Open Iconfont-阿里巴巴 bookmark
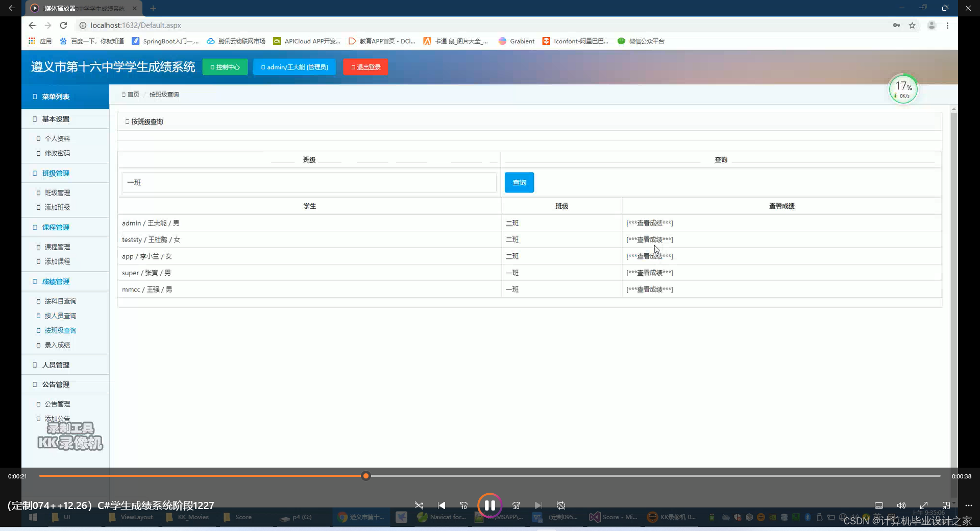Image resolution: width=980 pixels, height=531 pixels. (575, 41)
